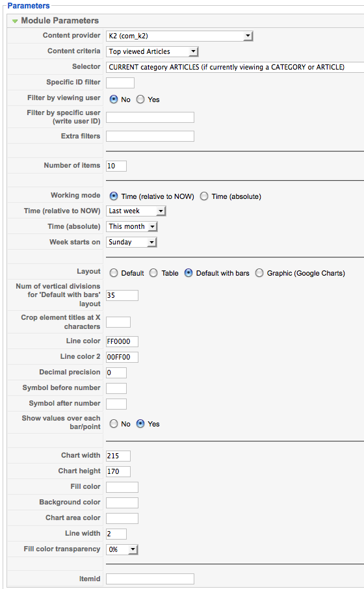Open the Time (relative to NOW) dropdown
Viewport: 364px width, 589px height.
pyautogui.click(x=136, y=211)
